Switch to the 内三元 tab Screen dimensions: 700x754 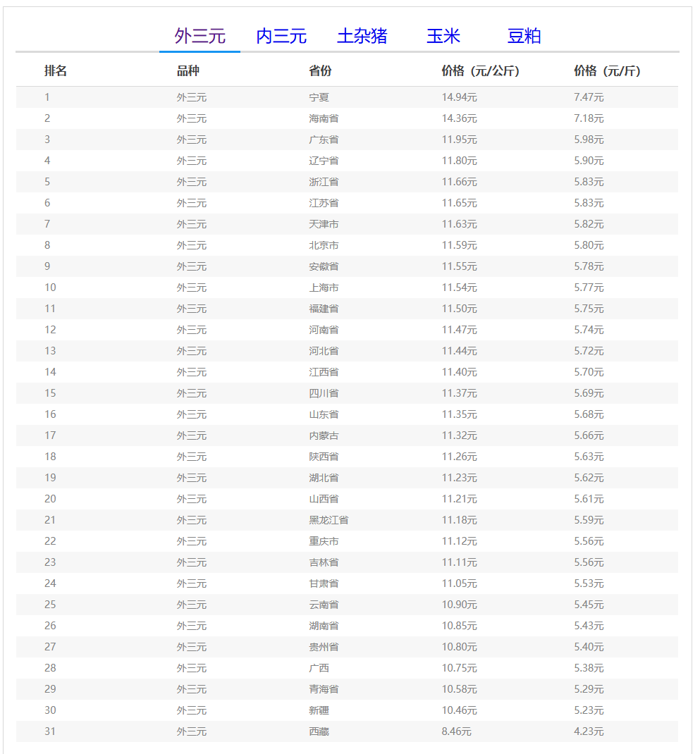(281, 36)
